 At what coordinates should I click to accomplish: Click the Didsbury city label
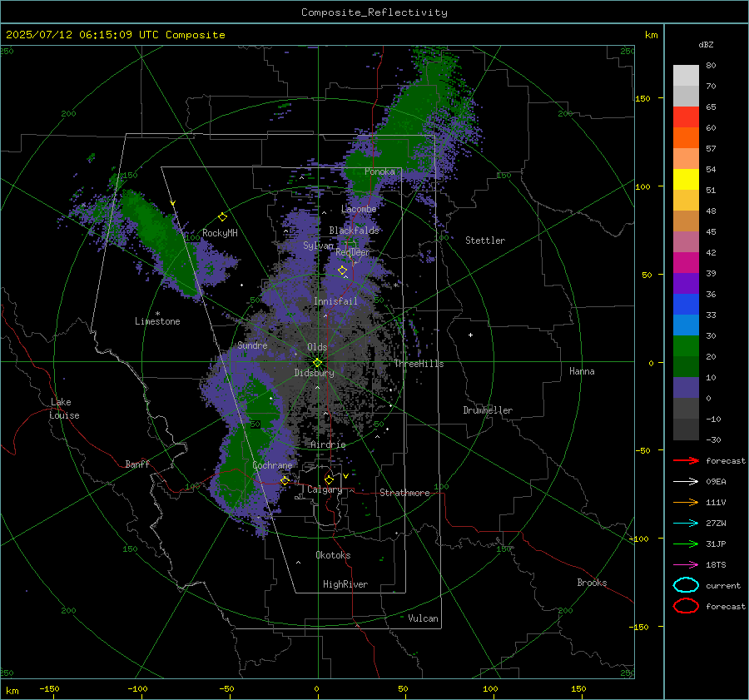tap(314, 373)
